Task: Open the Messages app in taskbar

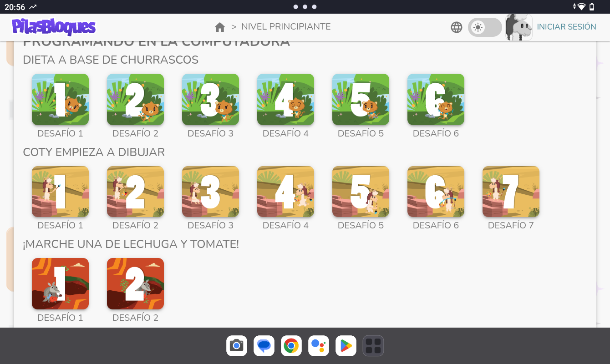Action: pos(264,346)
